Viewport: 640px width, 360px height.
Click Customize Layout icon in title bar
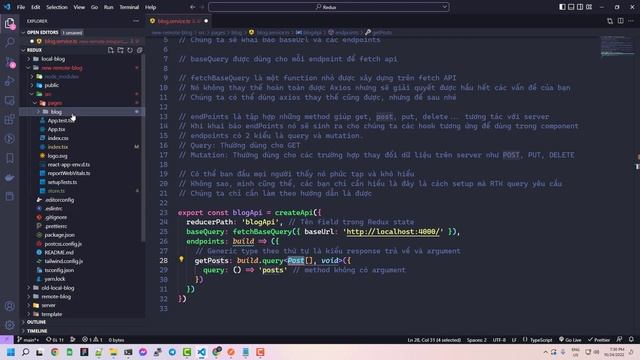point(589,7)
